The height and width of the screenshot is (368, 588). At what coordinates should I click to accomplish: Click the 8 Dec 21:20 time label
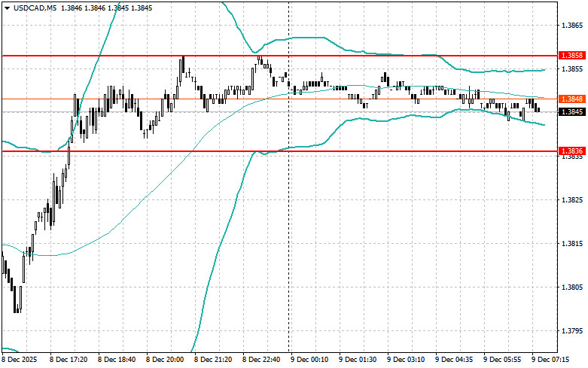[x=213, y=360]
